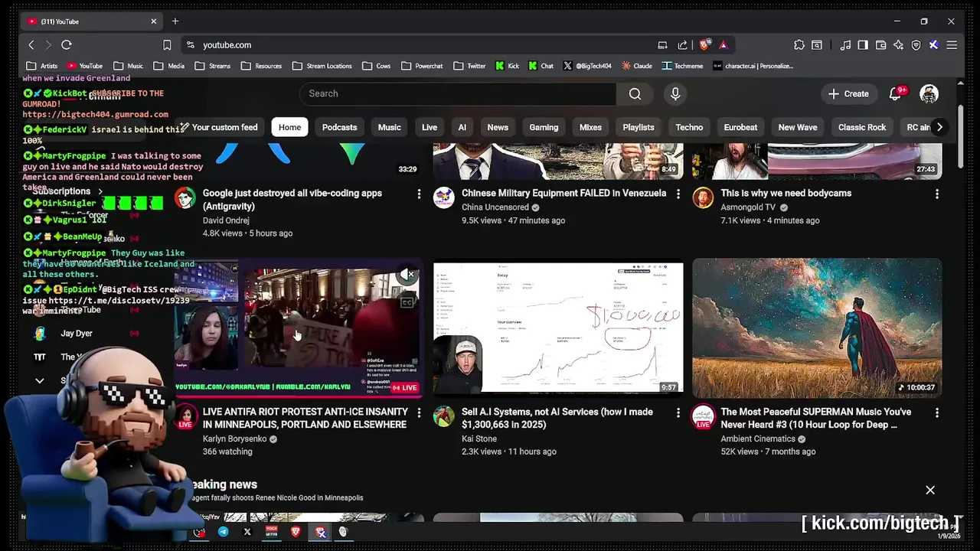Open options for the Sell A.I Systems video
Image resolution: width=980 pixels, height=551 pixels.
(678, 413)
